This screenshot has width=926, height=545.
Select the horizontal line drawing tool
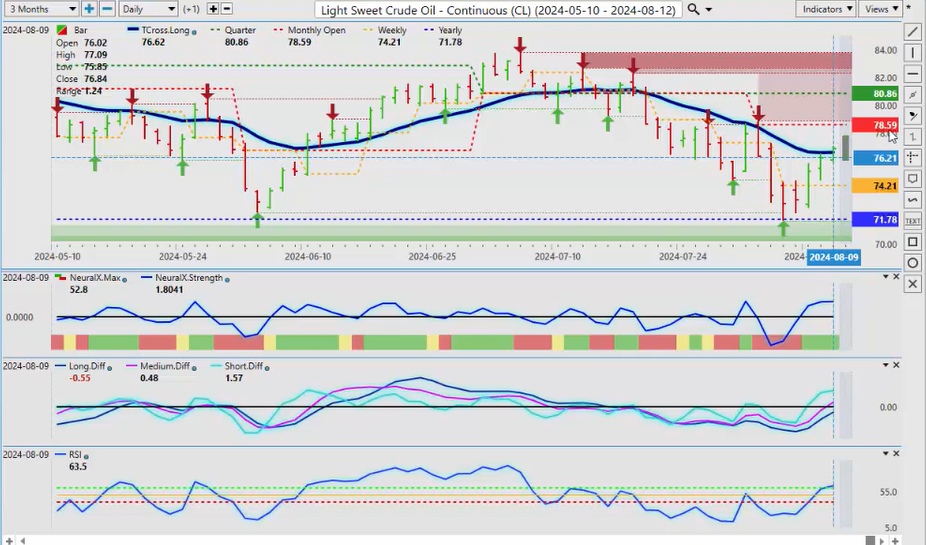point(912,74)
